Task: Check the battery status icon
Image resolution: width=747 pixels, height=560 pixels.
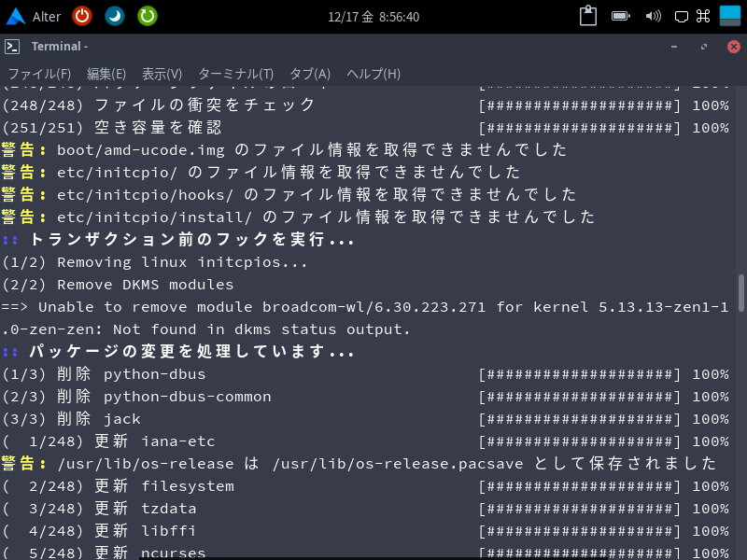Action: coord(619,16)
